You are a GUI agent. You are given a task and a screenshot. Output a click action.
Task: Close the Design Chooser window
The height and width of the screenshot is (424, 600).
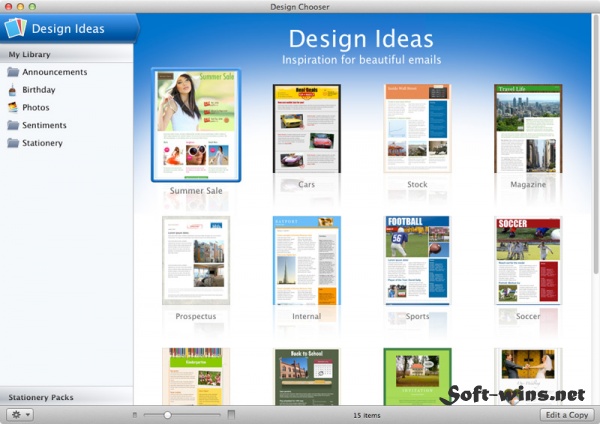tap(8, 7)
